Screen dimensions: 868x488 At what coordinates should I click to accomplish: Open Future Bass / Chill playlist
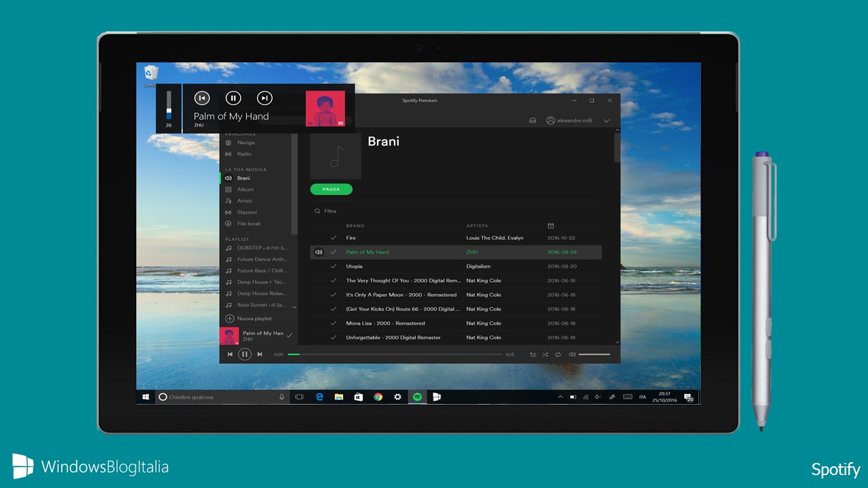[x=262, y=270]
